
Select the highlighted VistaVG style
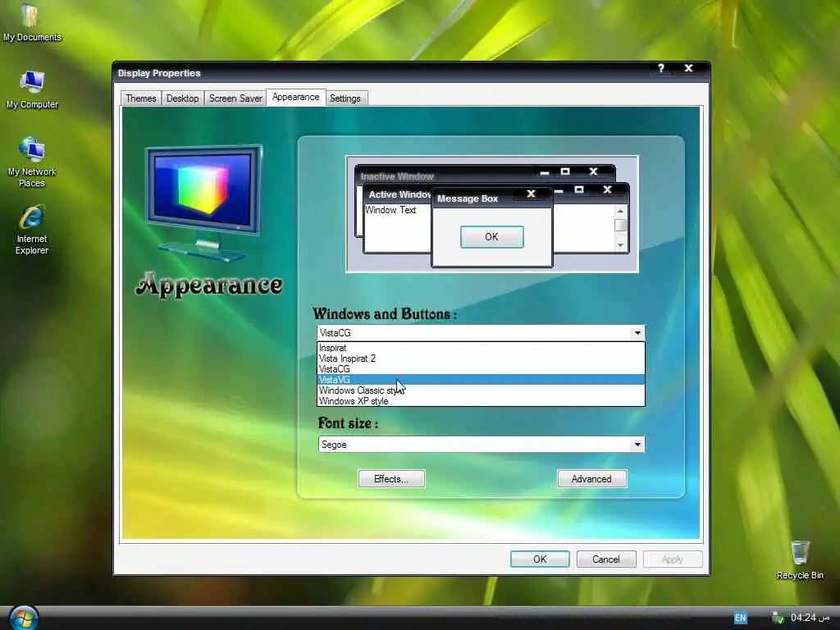pyautogui.click(x=481, y=380)
